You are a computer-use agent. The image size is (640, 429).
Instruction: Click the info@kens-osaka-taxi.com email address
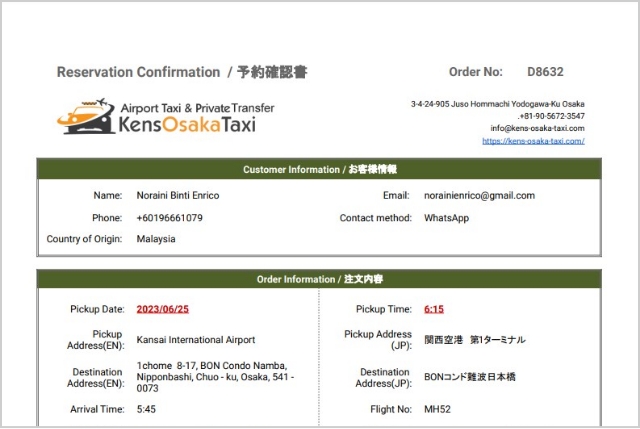537,129
